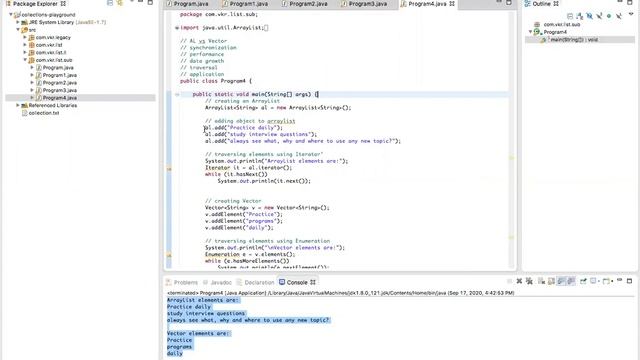
Task: Collapse Program4 class in Outline
Action: pos(531,32)
